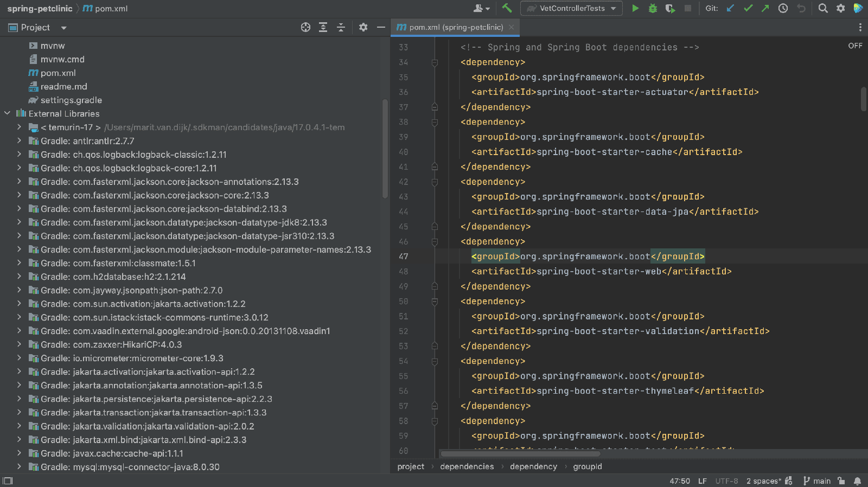Change the UTF-8 file encoding
868x487 pixels.
[x=726, y=481]
